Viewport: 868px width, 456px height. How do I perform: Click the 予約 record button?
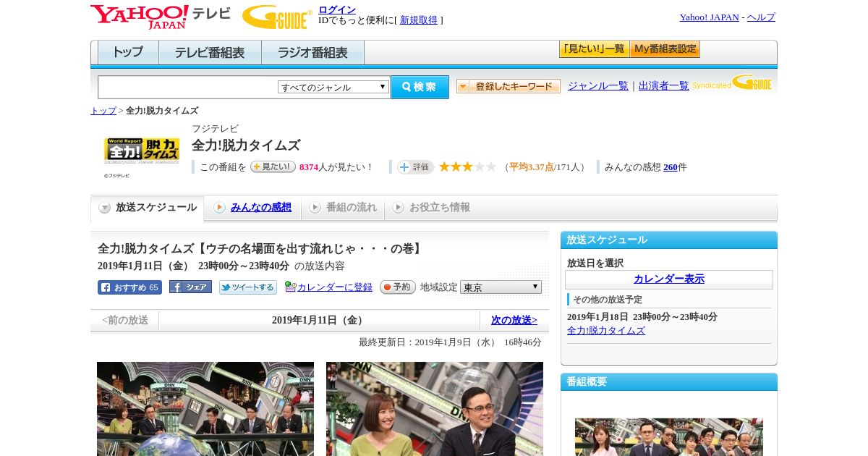(x=398, y=287)
